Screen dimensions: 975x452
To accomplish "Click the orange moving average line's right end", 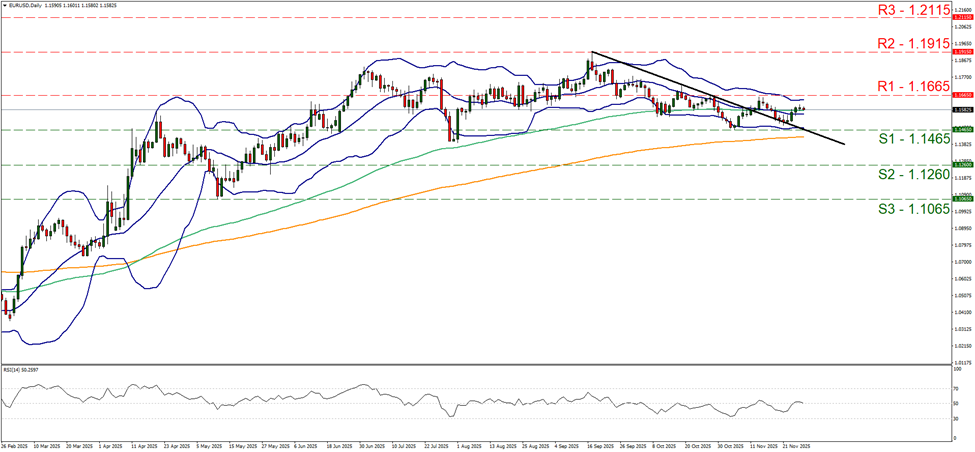I will pos(804,135).
